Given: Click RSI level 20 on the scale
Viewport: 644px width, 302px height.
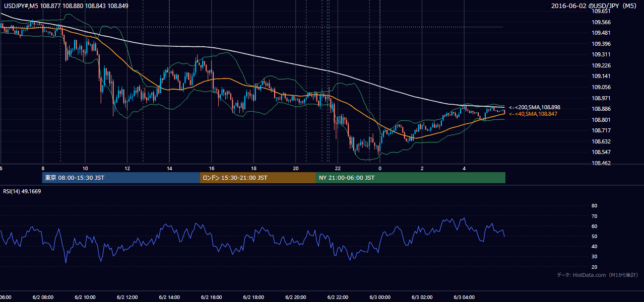Looking at the screenshot, I should (x=594, y=267).
